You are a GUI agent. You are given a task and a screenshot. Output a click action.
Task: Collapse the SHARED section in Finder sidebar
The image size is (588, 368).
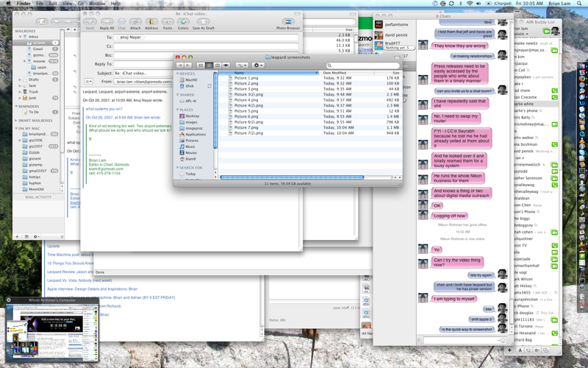(178, 95)
